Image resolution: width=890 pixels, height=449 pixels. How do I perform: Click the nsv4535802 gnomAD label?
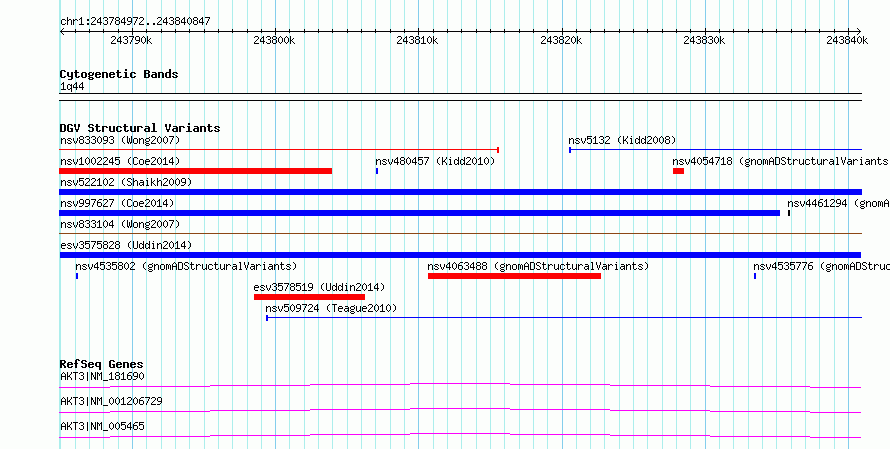point(186,266)
